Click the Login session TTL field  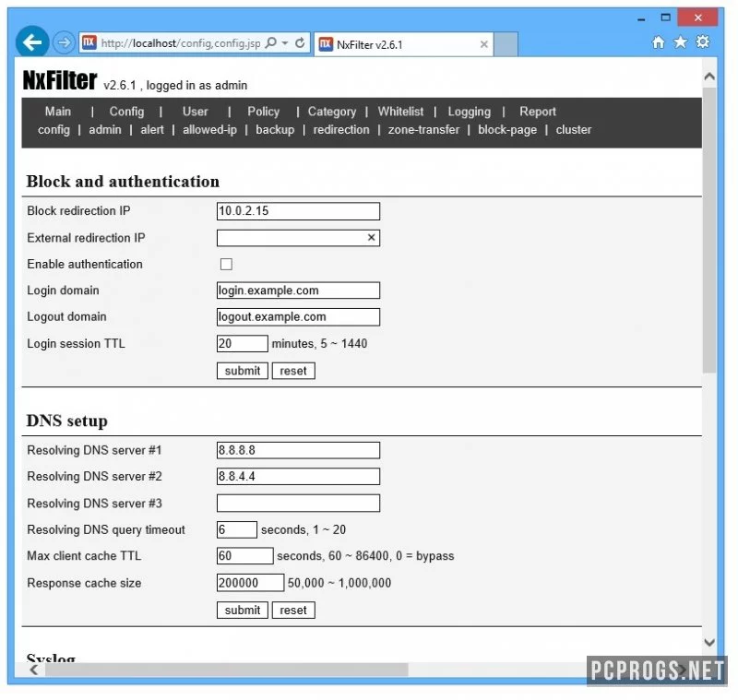coord(242,343)
